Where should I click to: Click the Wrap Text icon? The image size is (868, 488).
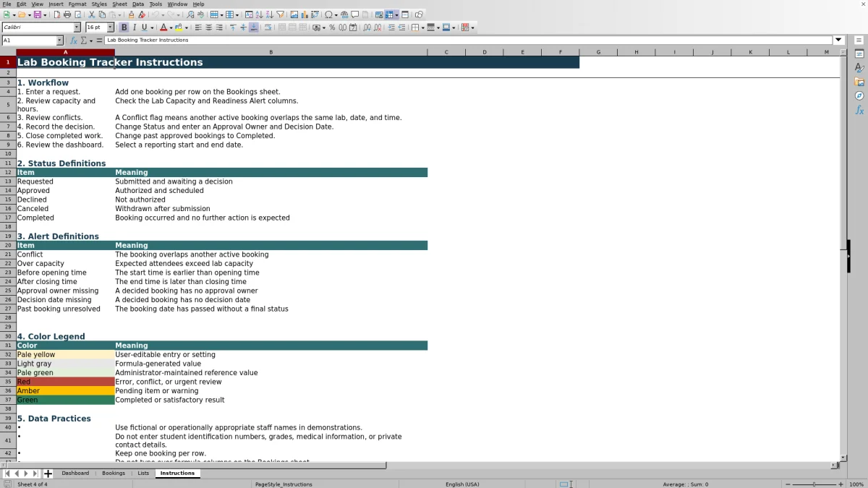pos(268,27)
